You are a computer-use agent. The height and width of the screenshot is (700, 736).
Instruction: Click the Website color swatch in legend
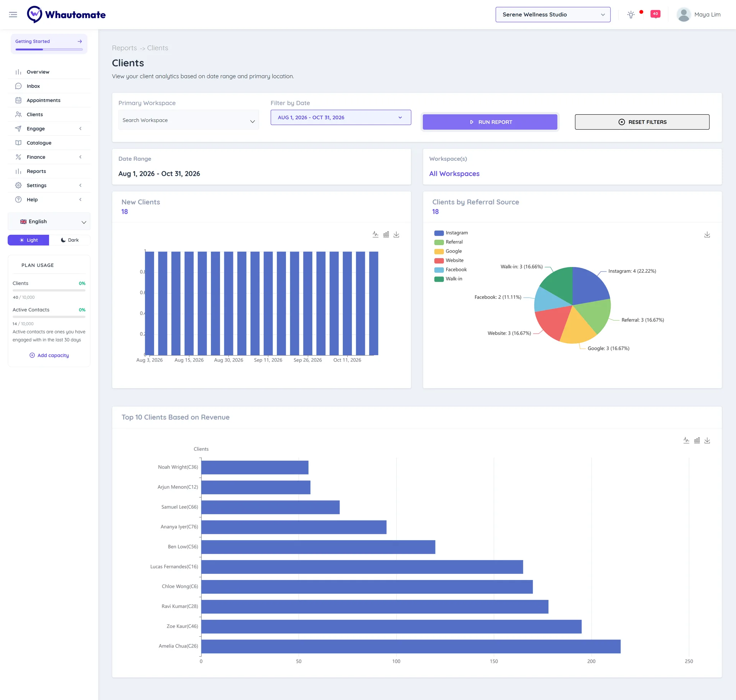[x=439, y=261]
